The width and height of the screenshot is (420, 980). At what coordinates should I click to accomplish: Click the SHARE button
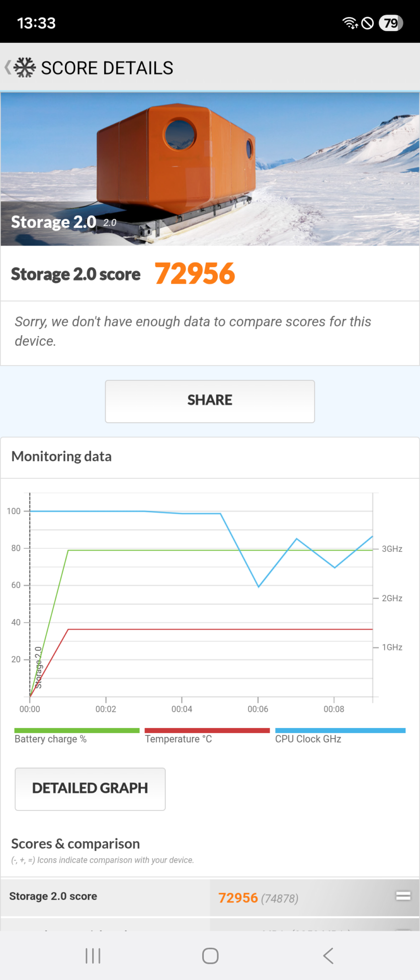pos(210,401)
